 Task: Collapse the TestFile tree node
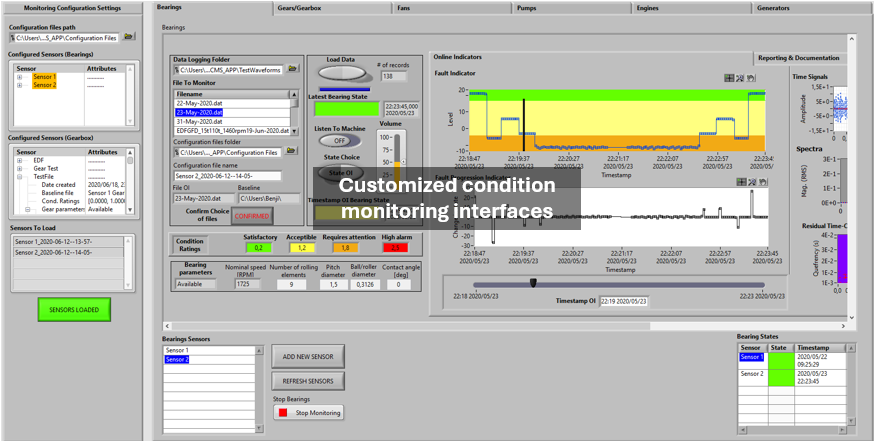pos(19,176)
